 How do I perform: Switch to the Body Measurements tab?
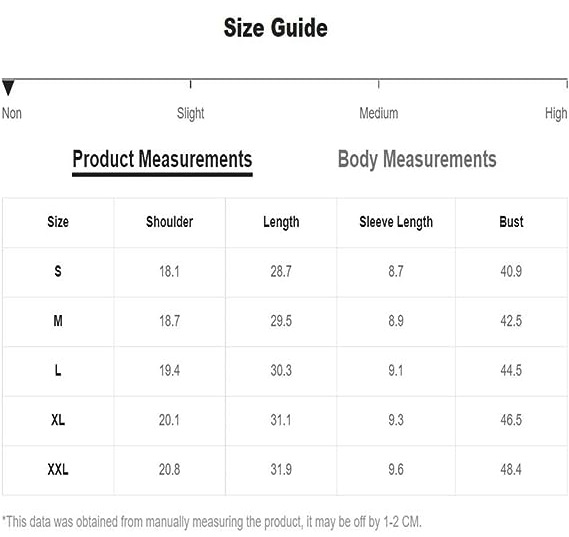[x=417, y=160]
